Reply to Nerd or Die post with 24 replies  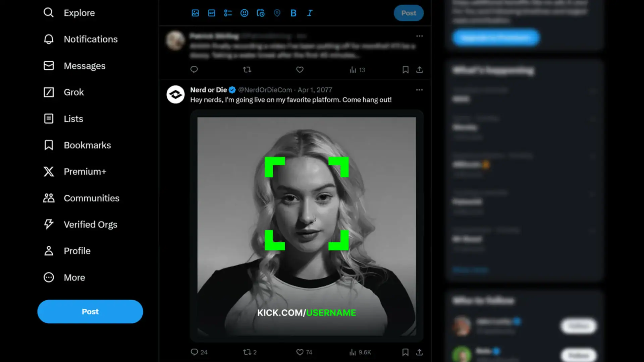coord(199,352)
